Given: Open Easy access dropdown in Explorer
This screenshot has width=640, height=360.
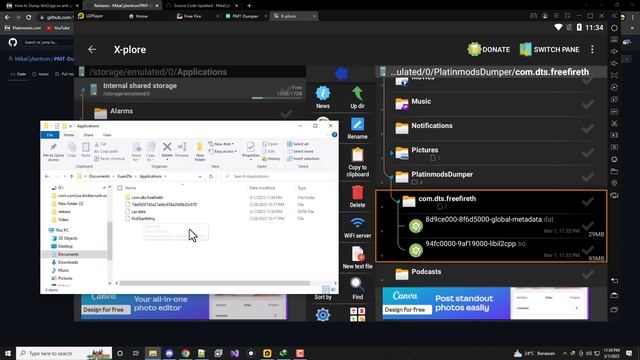Looking at the screenshot, I should pos(223,151).
